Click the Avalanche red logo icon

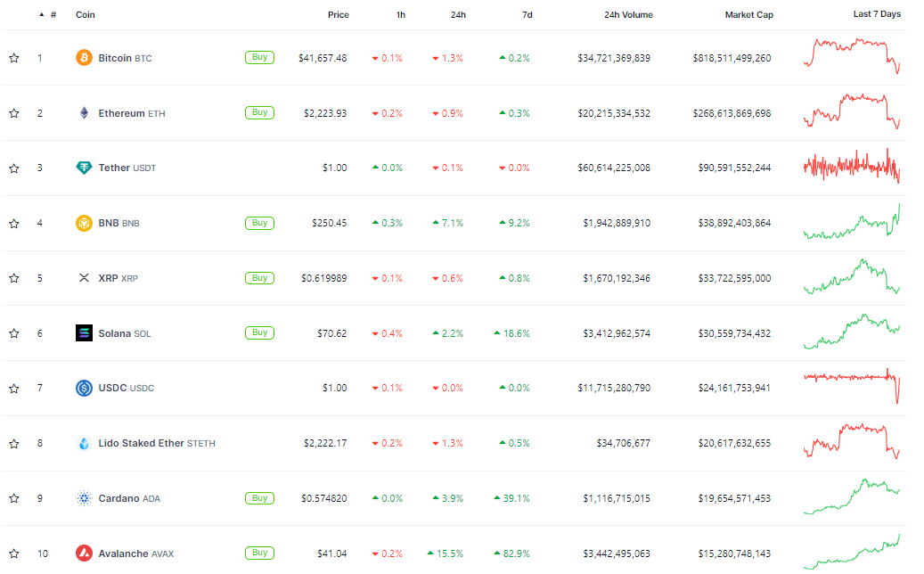[x=84, y=553]
